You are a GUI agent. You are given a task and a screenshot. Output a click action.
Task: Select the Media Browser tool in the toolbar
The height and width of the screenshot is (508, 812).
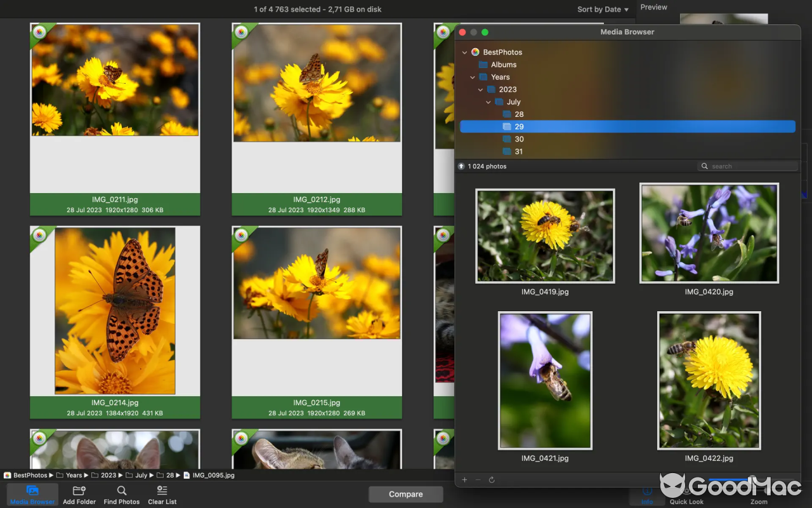point(32,494)
